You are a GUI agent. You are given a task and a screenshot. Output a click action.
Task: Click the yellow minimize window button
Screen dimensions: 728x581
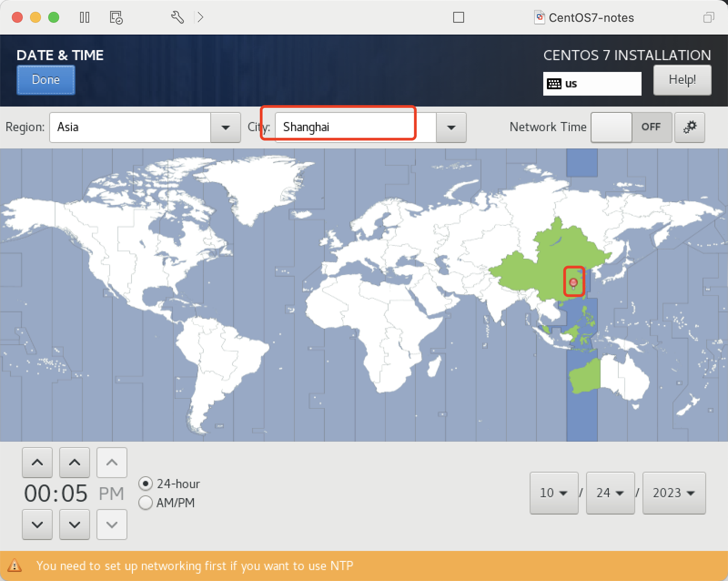[35, 17]
